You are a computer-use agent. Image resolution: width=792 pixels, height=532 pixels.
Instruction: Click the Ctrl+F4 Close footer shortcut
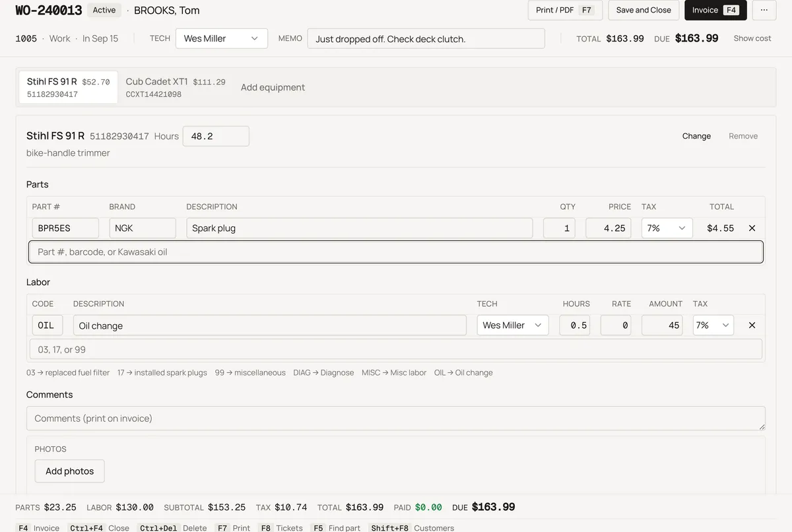[x=98, y=528]
